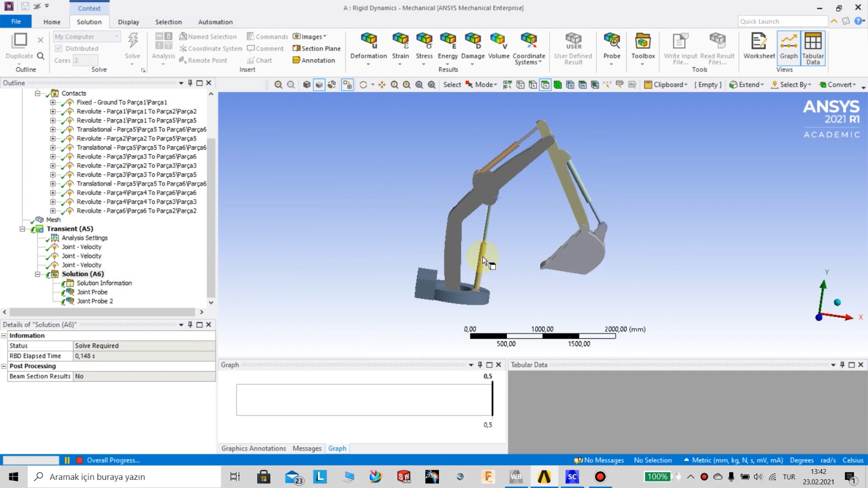Click inside the Quick Launch field
868x488 pixels.
click(783, 21)
